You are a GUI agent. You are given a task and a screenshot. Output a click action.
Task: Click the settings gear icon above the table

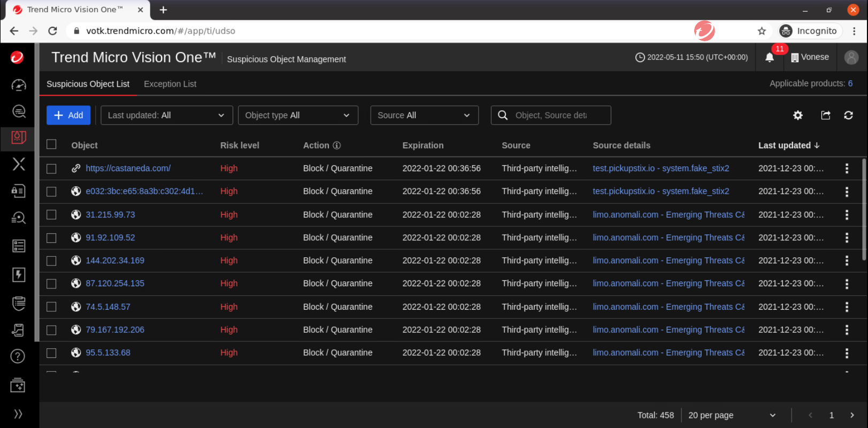pyautogui.click(x=797, y=115)
